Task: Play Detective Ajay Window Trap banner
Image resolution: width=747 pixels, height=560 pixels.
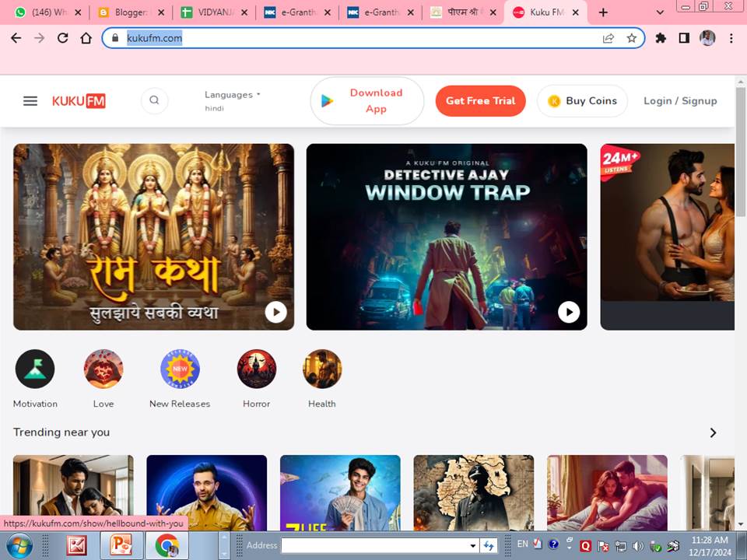Action: tap(569, 312)
